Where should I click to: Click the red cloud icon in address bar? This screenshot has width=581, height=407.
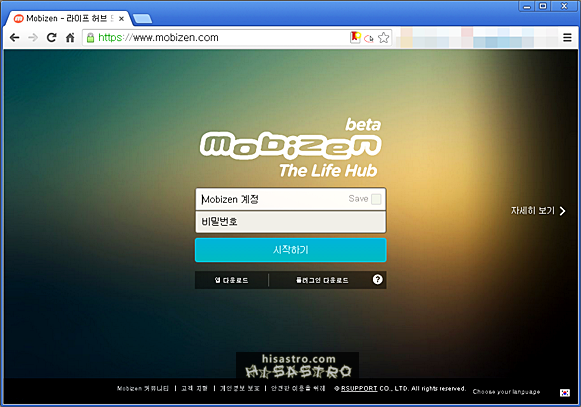point(369,38)
